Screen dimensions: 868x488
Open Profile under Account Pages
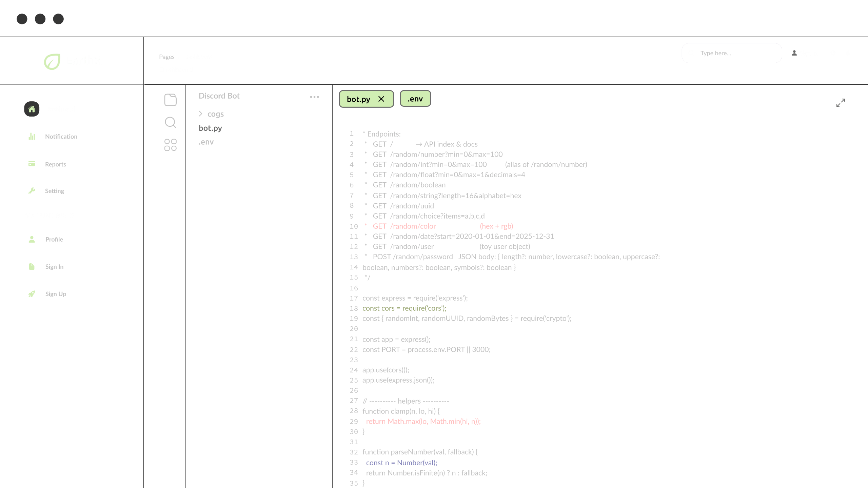[54, 239]
